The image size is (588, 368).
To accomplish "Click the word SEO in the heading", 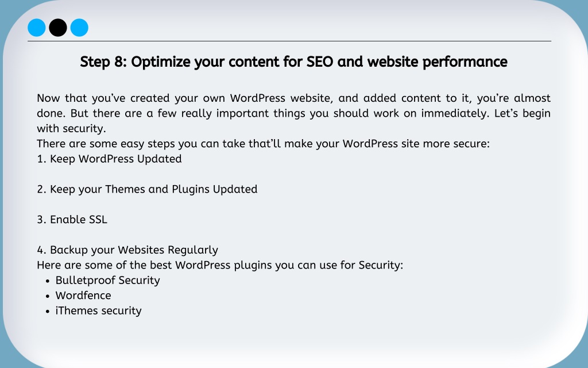I will [x=320, y=62].
